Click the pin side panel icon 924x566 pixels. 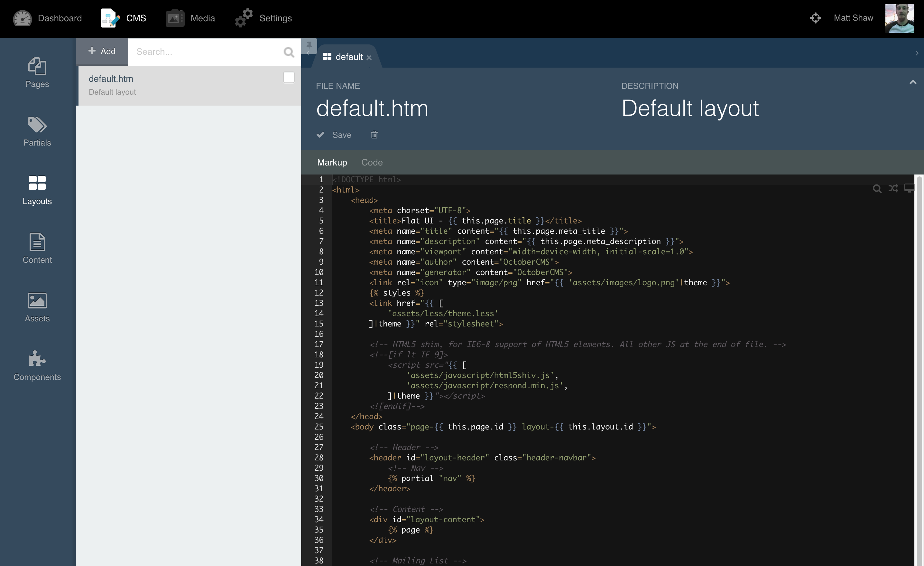309,45
